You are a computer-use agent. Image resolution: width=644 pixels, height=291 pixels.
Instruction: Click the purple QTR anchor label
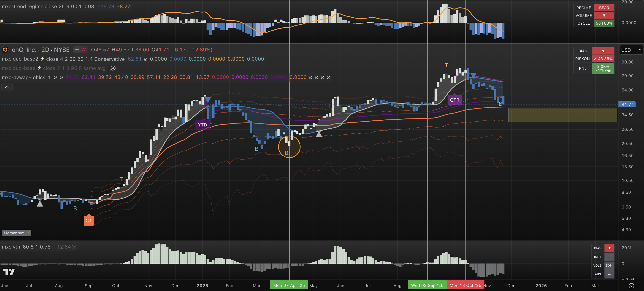coord(454,100)
